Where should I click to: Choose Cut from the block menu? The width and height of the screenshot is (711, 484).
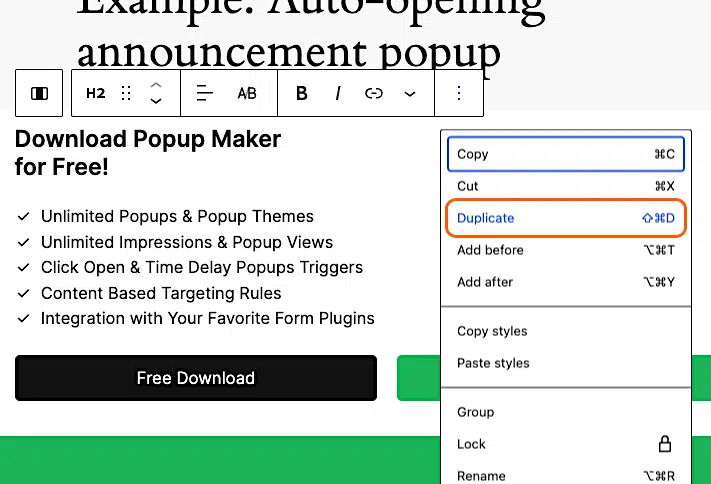tap(565, 186)
